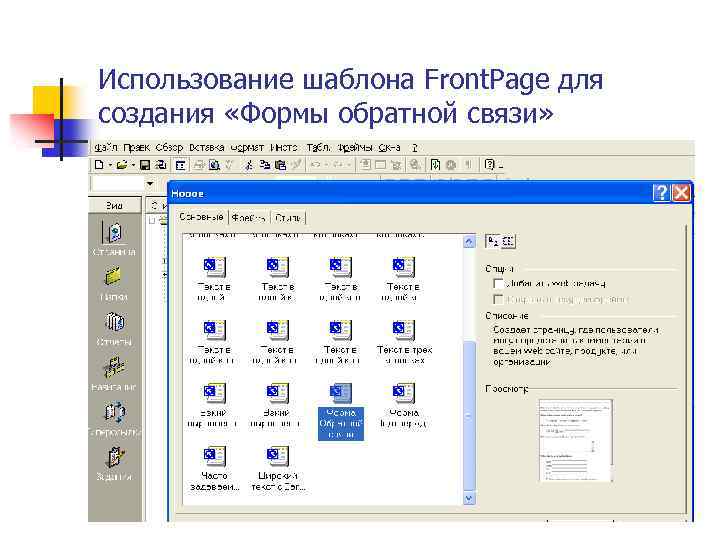
Task: Open the Отчеты (Reports) view icon
Action: (114, 322)
